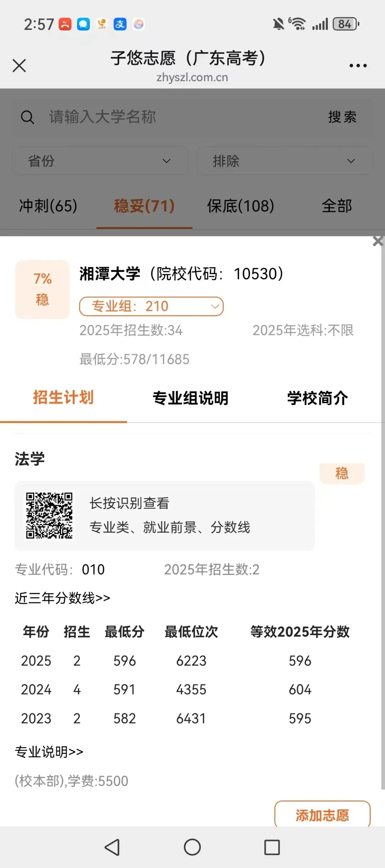
Task: Dismiss the 湘潭大学 detail popup
Action: (x=378, y=241)
